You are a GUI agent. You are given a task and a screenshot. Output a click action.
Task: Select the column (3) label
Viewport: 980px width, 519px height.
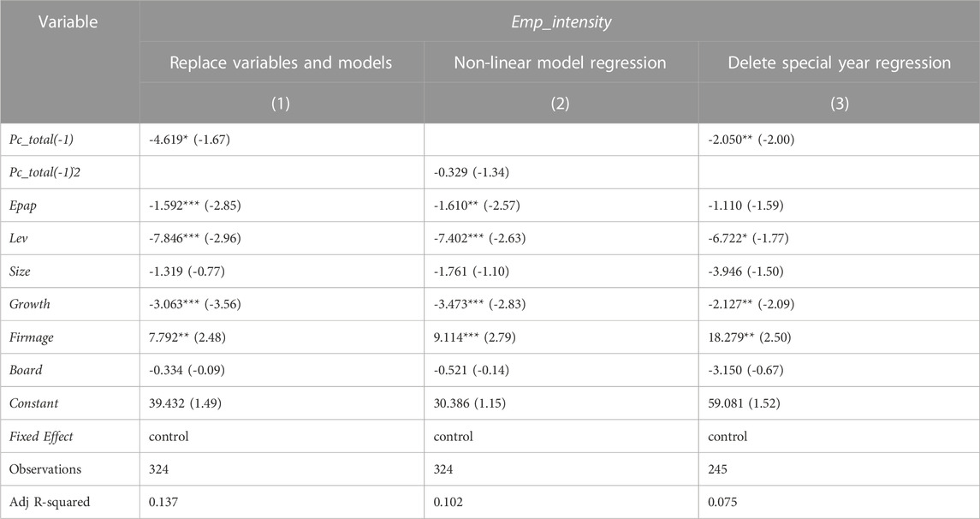[x=840, y=103]
